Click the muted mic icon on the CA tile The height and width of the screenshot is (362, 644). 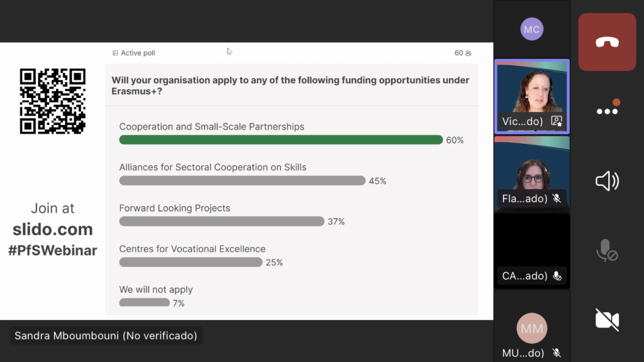(557, 276)
